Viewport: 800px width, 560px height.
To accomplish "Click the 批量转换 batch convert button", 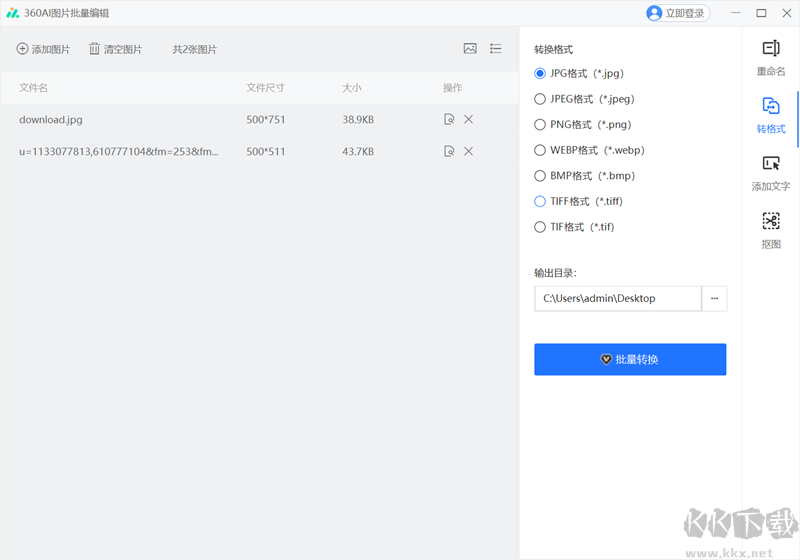I will point(630,360).
